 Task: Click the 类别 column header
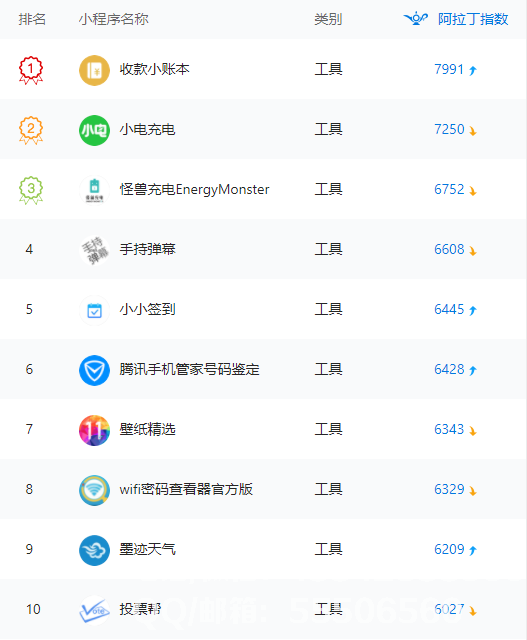(328, 19)
